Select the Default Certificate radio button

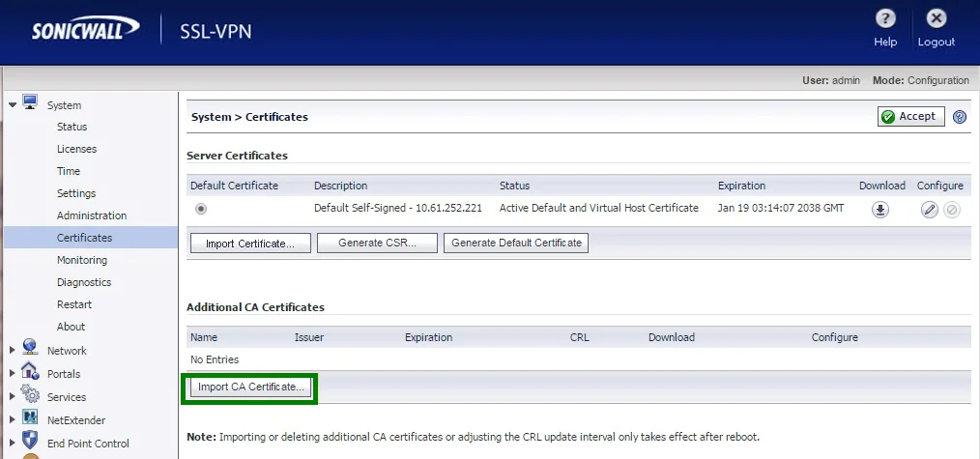pyautogui.click(x=201, y=209)
